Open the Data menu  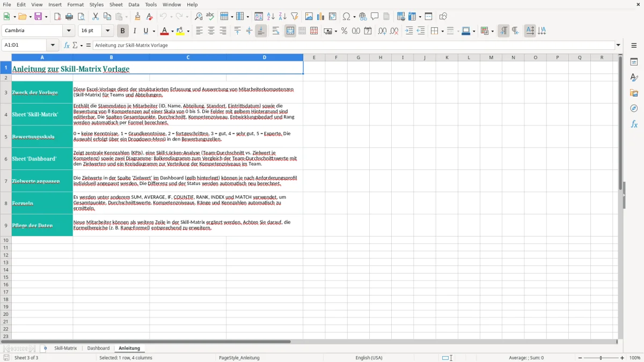[x=134, y=4]
